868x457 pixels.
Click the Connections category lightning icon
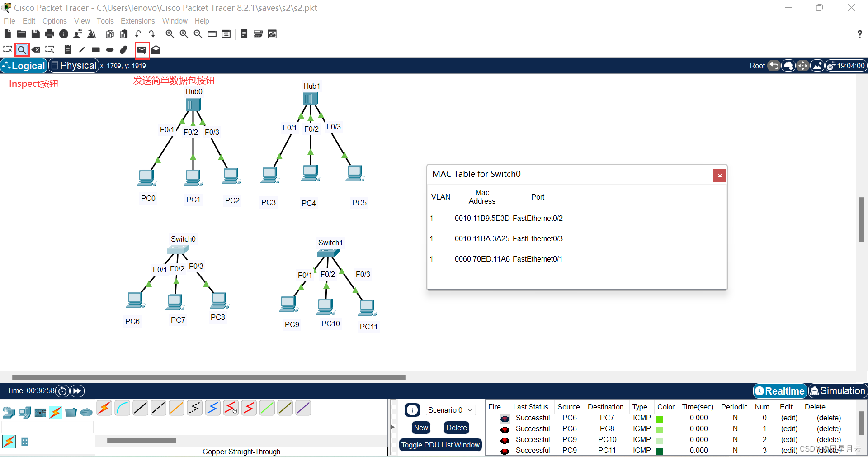tap(56, 412)
